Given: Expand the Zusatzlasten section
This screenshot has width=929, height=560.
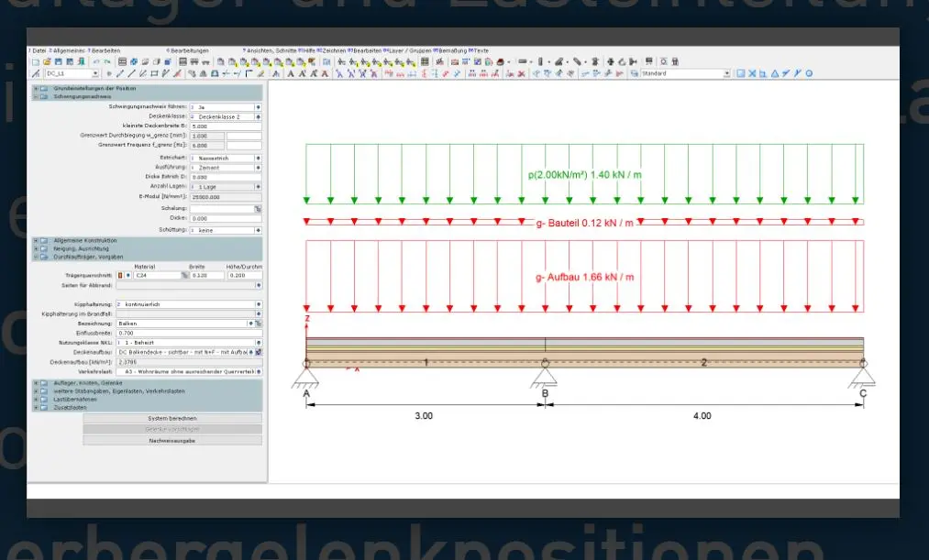Looking at the screenshot, I should [36, 407].
